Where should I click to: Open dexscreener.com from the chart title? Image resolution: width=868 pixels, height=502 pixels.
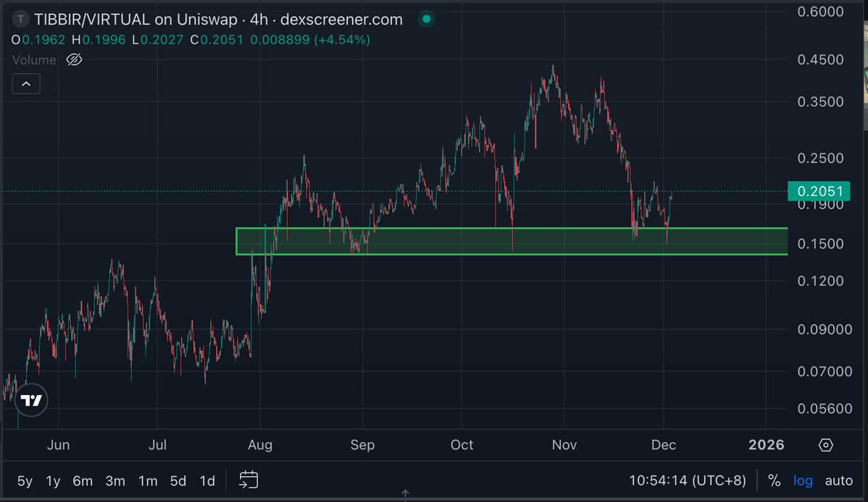342,20
